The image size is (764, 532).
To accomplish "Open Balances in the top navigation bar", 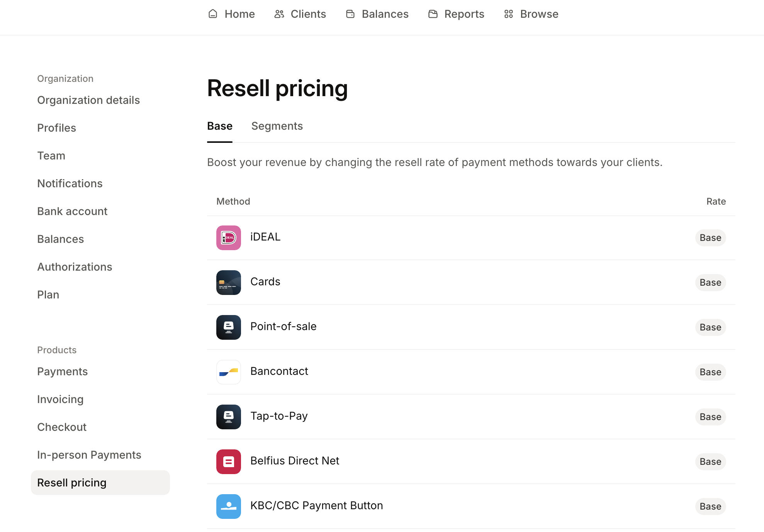I will pyautogui.click(x=377, y=14).
